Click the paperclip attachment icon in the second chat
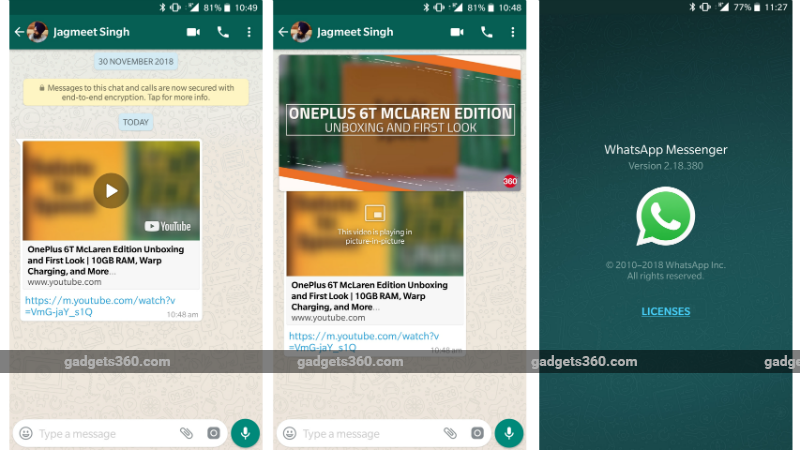Viewport: 800px width, 450px height. coord(450,433)
